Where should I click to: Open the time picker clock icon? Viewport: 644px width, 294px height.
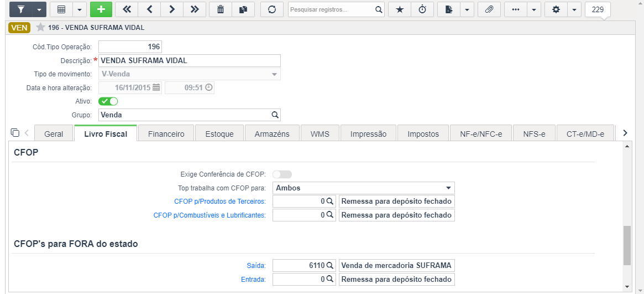click(209, 87)
